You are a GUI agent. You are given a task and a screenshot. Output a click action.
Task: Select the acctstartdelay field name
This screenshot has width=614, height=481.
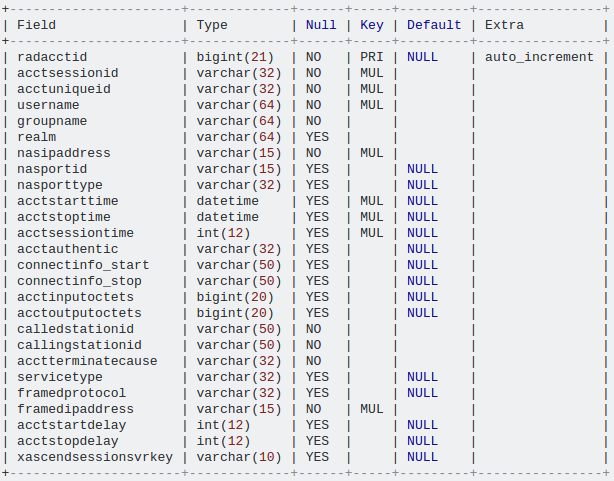(x=72, y=425)
